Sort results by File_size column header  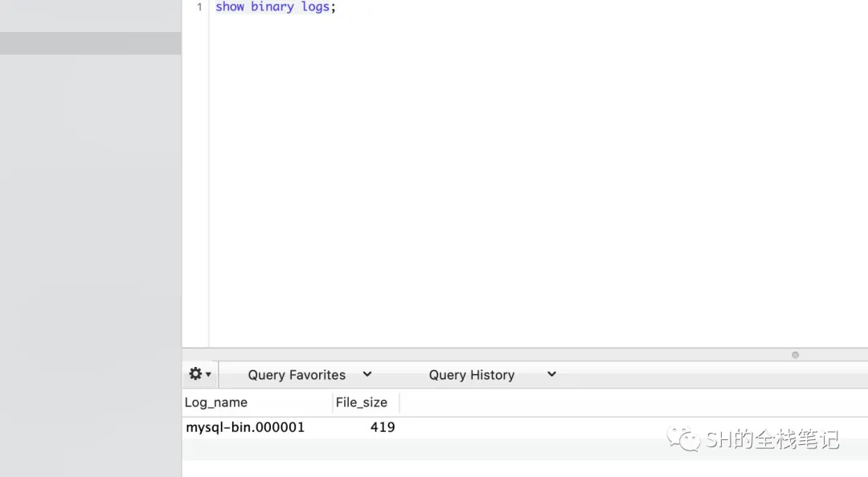[x=362, y=402]
